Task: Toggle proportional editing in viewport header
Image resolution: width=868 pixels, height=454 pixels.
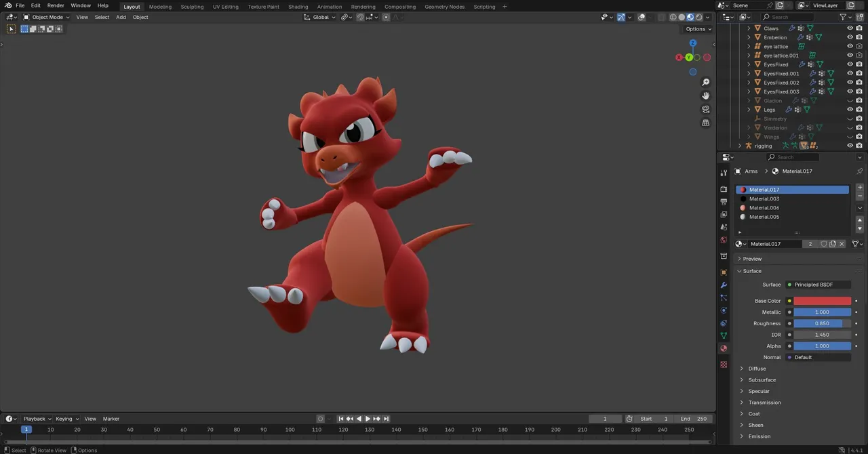Action: coord(386,17)
